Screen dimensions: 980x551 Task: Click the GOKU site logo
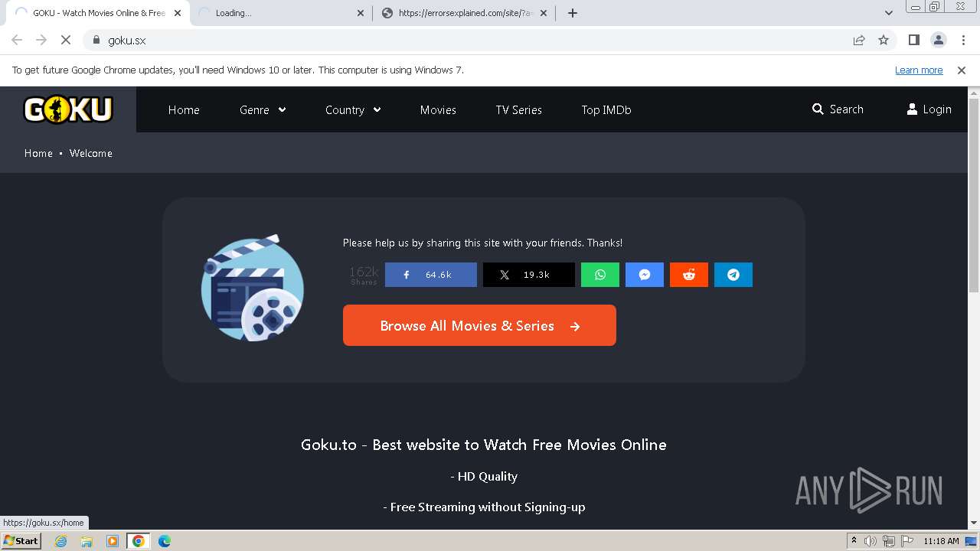point(68,109)
